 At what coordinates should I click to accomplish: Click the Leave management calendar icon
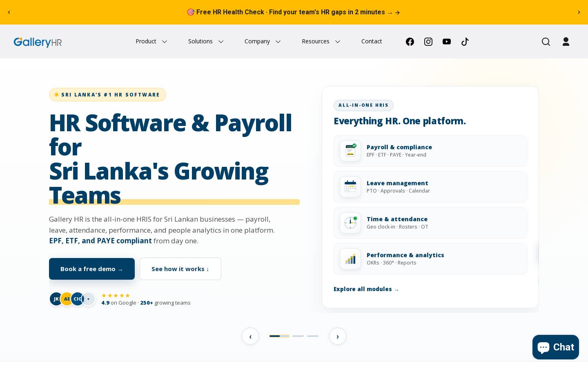click(350, 187)
